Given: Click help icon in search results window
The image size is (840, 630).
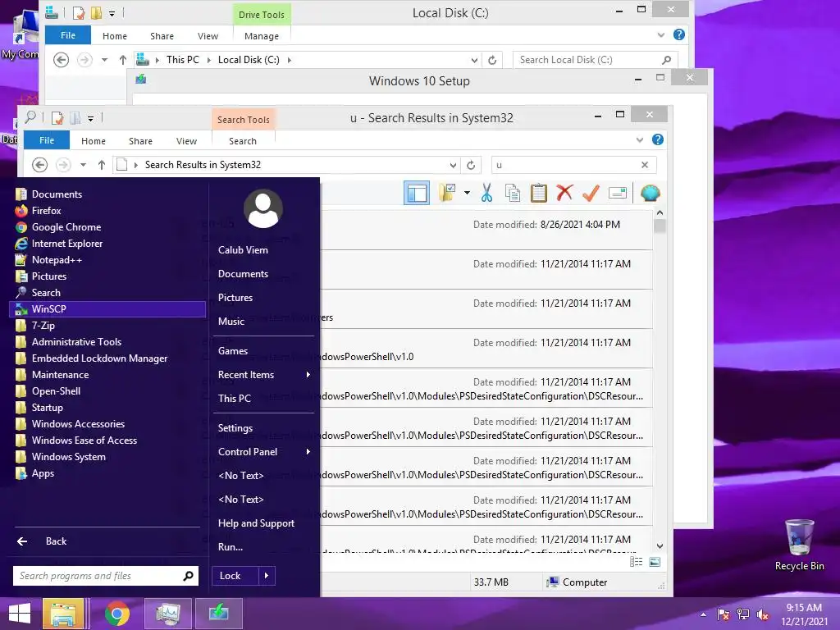Looking at the screenshot, I should click(x=658, y=139).
